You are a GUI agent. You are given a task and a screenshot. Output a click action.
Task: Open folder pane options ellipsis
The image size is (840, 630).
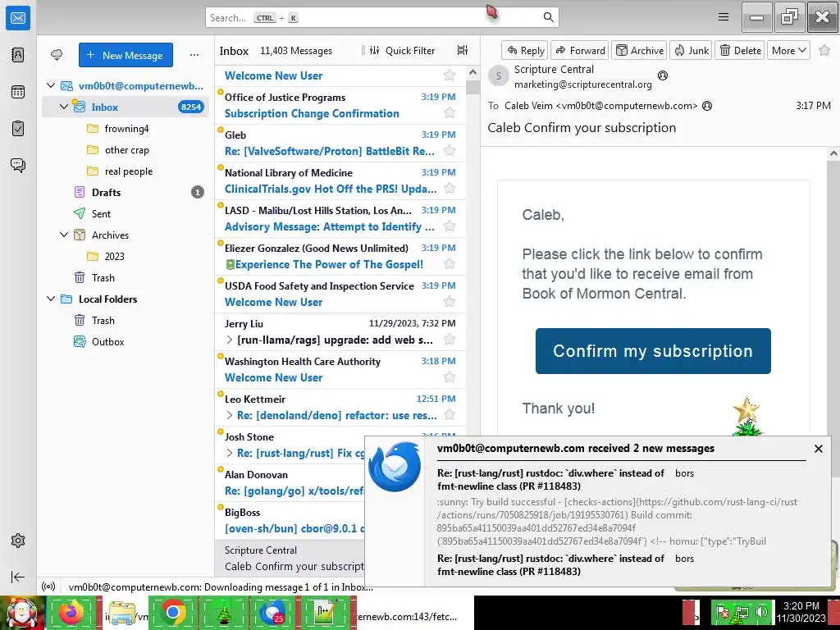[194, 55]
